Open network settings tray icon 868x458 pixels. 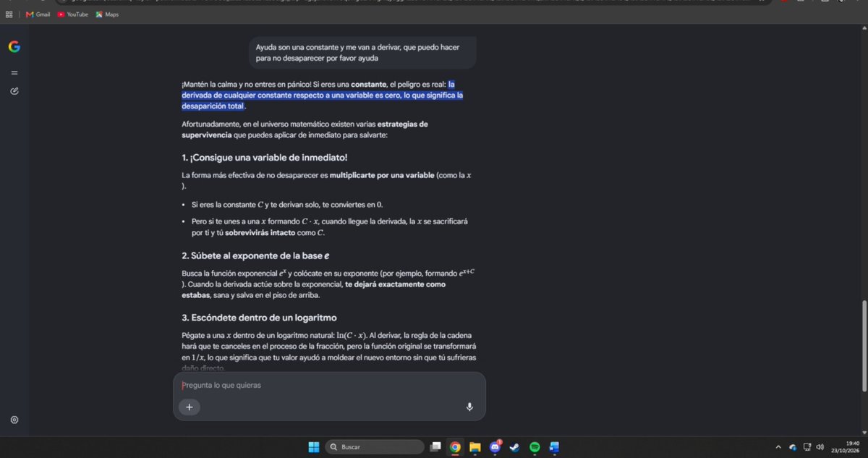point(807,447)
